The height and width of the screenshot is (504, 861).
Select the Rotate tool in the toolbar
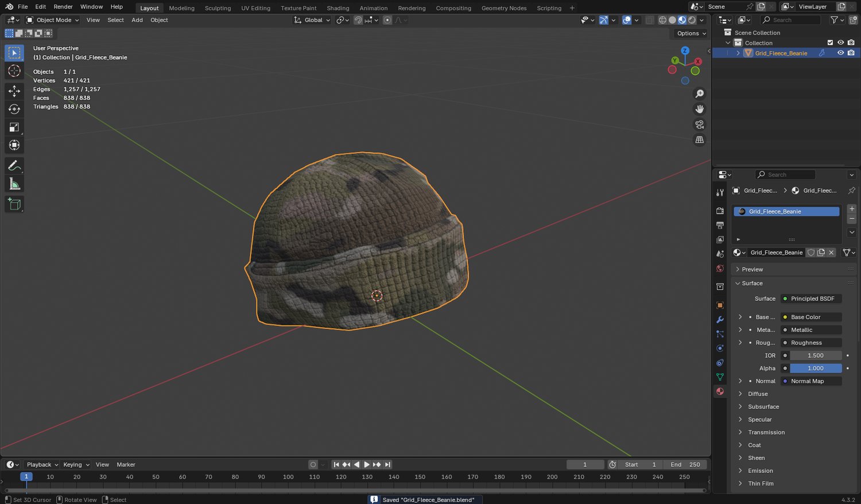click(14, 109)
